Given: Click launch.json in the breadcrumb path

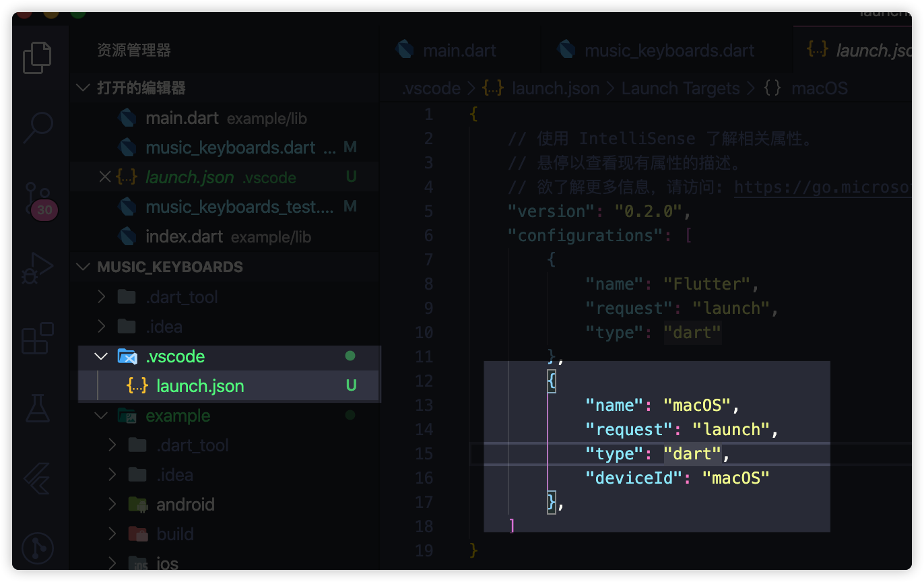Looking at the screenshot, I should [x=555, y=88].
